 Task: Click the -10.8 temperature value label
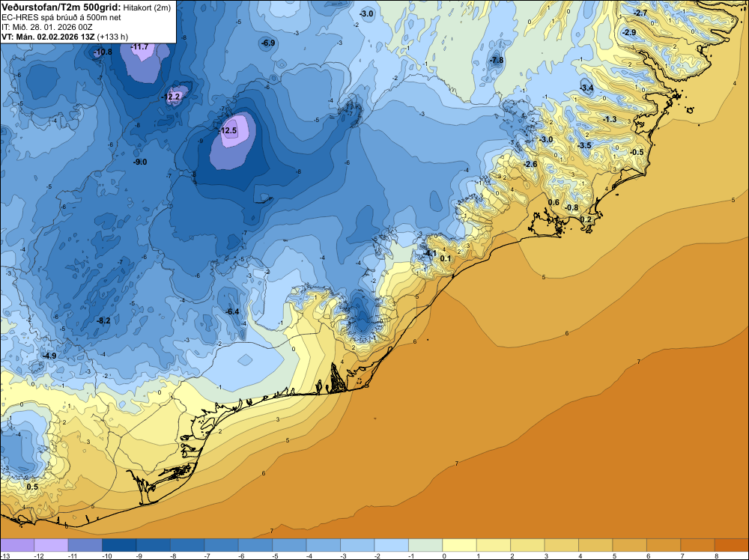[103, 52]
